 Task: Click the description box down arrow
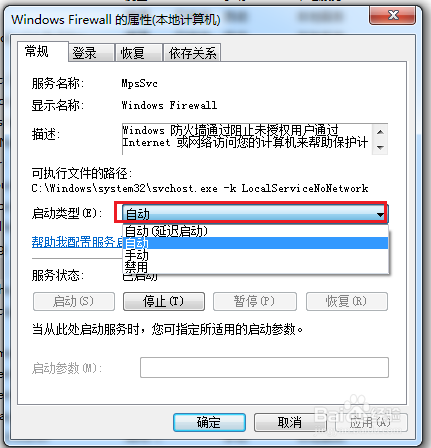tap(380, 147)
